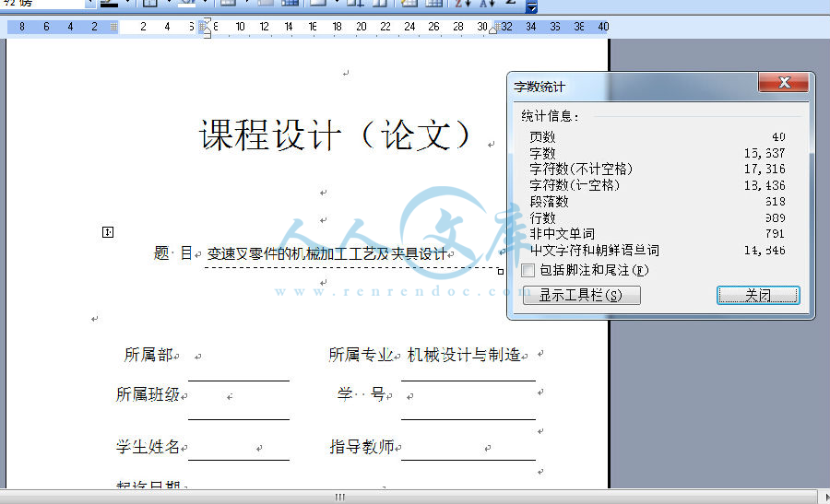Screen dimensions: 830x504
Task: Click the 机械设计与制造 text
Action: (x=464, y=355)
